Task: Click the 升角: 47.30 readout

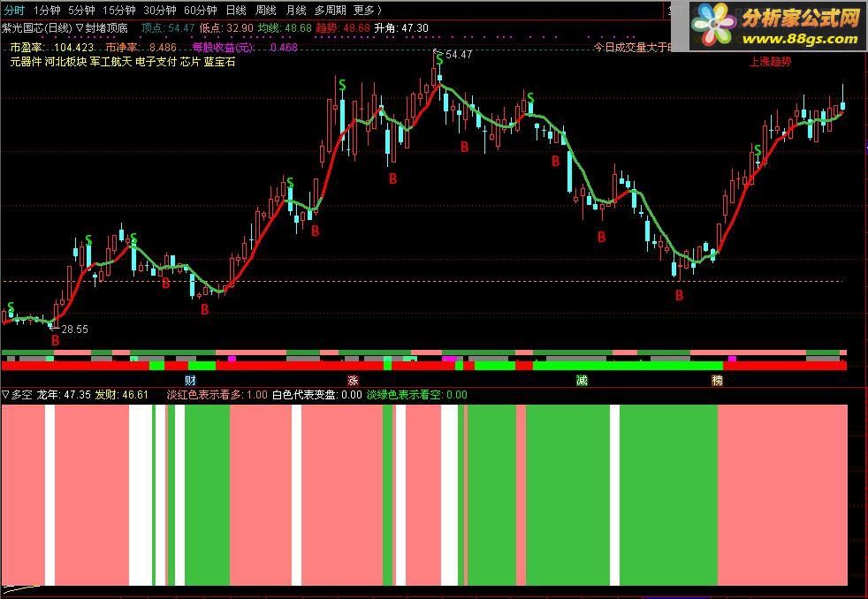Action: pos(401,27)
